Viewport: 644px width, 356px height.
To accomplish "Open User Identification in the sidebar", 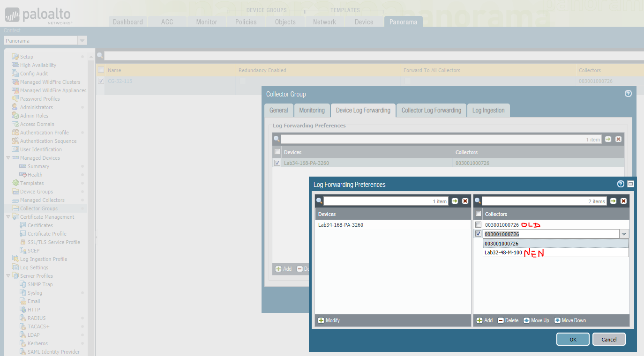I will click(x=41, y=149).
